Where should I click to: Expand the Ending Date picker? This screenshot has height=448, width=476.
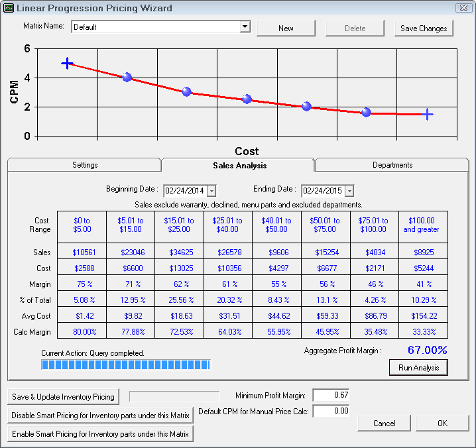click(349, 191)
